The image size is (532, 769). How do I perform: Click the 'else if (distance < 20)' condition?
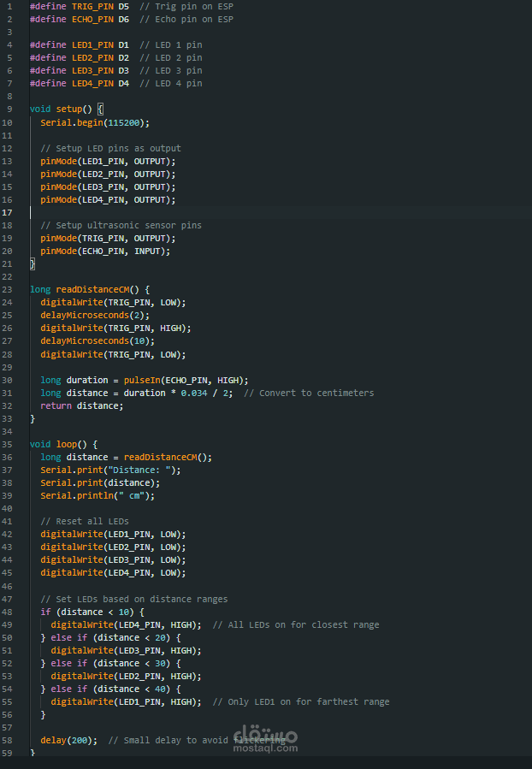110,637
